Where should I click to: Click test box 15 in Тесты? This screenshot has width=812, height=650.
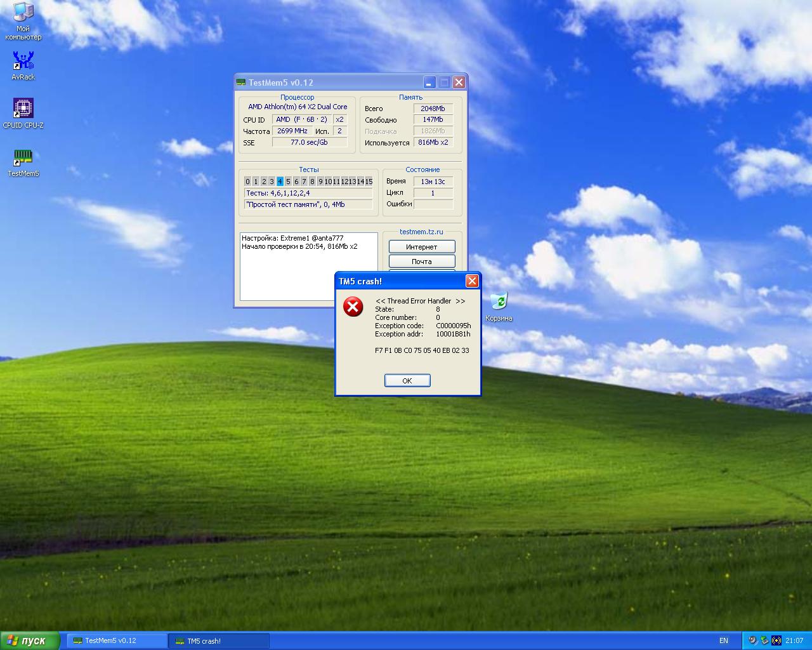click(x=369, y=182)
